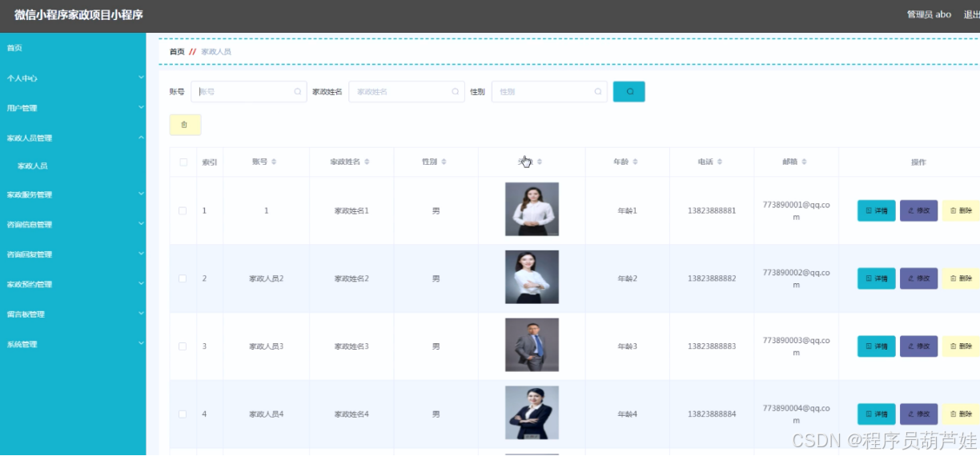Expand 个人中心 sidebar chevron
This screenshot has width=980, height=456.
pyautogui.click(x=141, y=78)
